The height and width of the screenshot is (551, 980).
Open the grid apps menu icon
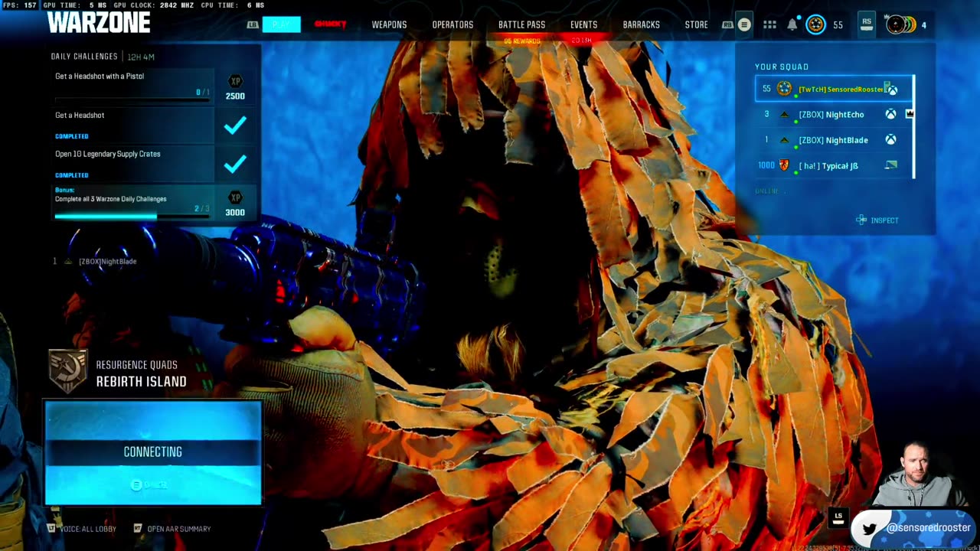pyautogui.click(x=769, y=24)
